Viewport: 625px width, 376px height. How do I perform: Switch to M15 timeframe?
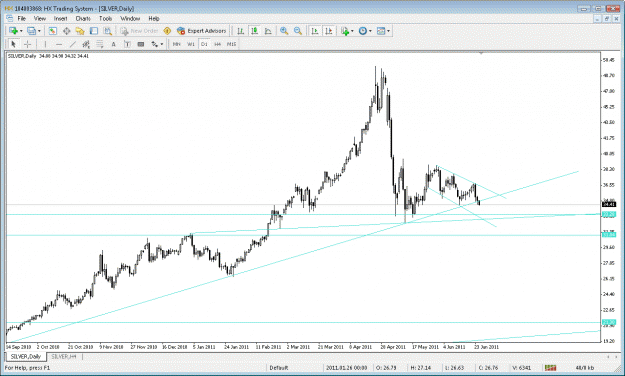pyautogui.click(x=232, y=44)
